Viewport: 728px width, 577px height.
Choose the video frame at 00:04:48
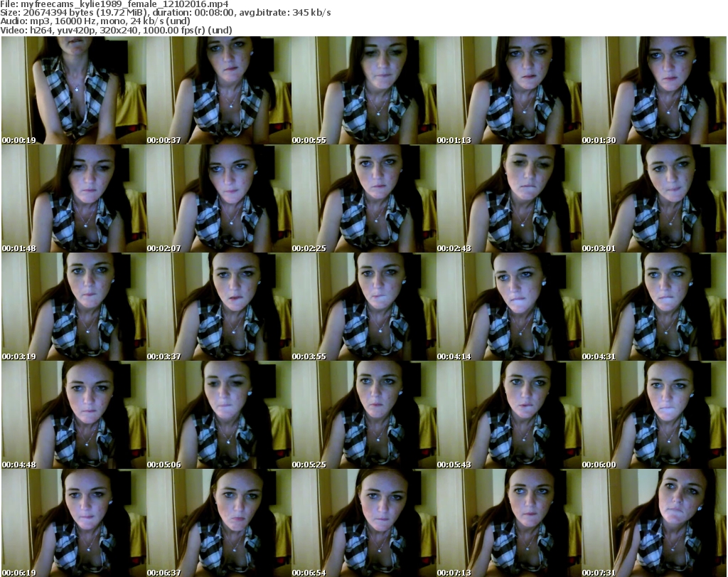(74, 415)
